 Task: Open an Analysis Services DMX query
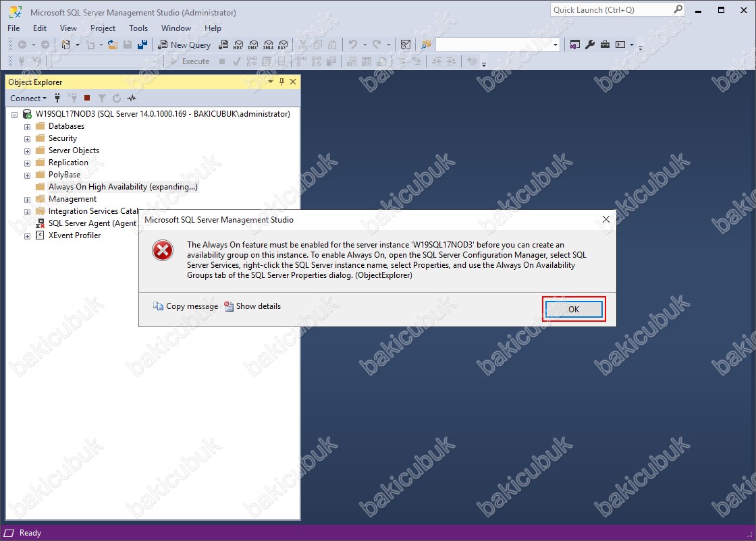pos(253,45)
